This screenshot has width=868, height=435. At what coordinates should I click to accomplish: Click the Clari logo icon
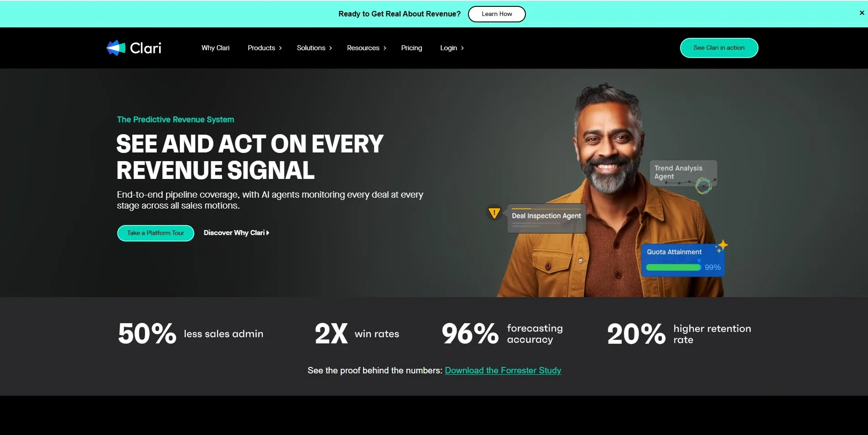click(x=116, y=48)
